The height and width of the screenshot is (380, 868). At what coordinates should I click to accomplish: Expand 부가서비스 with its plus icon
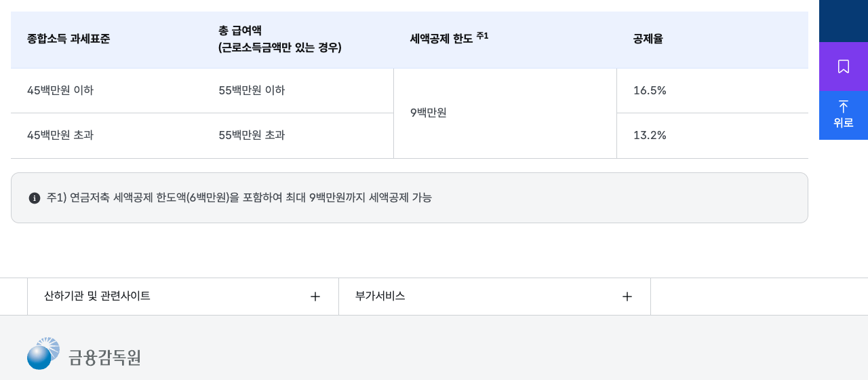627,297
